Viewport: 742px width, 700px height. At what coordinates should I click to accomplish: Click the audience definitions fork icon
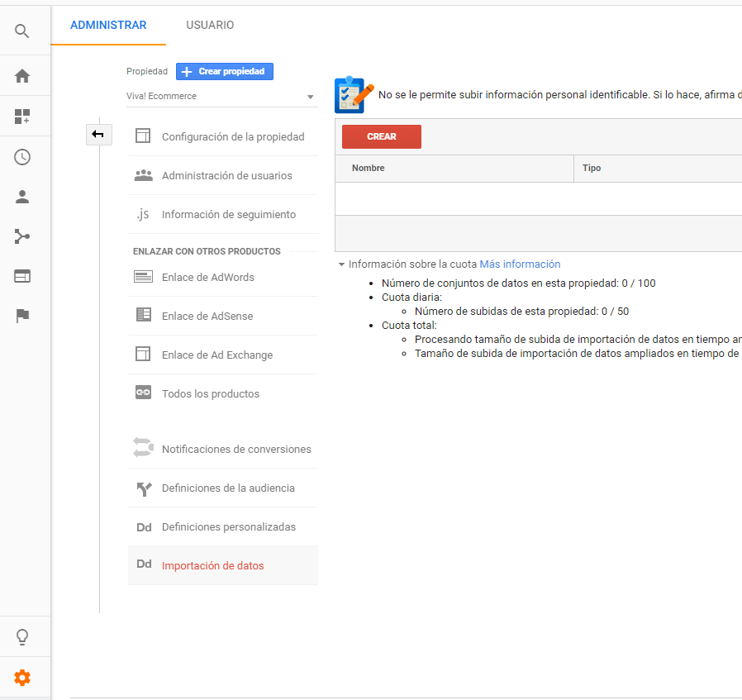point(144,489)
